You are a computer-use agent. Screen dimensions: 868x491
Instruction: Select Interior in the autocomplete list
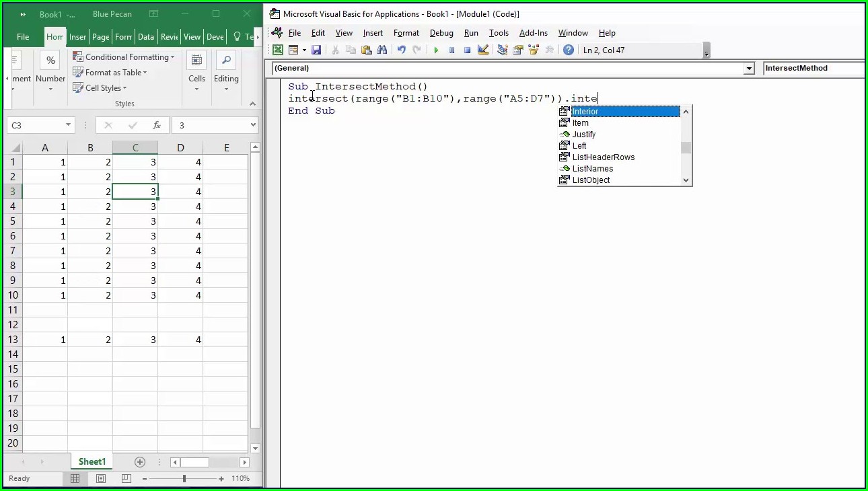619,112
